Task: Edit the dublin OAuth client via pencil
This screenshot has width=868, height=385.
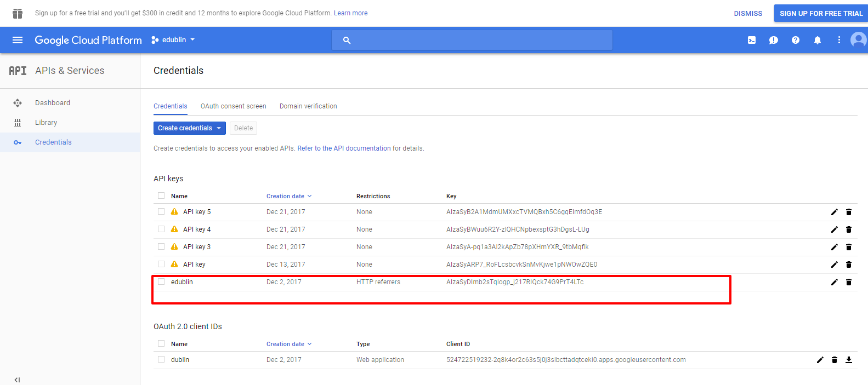Action: [820, 360]
